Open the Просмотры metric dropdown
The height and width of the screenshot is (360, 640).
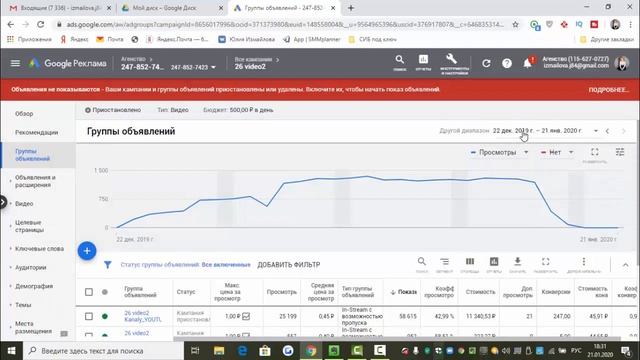point(499,152)
